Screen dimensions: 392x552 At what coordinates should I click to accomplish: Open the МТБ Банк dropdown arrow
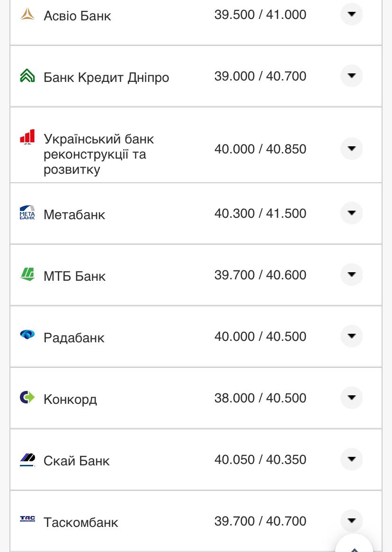tap(351, 275)
